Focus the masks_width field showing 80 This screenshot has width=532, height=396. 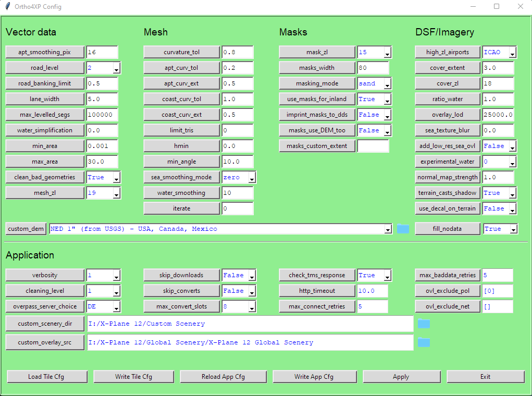[x=373, y=68]
